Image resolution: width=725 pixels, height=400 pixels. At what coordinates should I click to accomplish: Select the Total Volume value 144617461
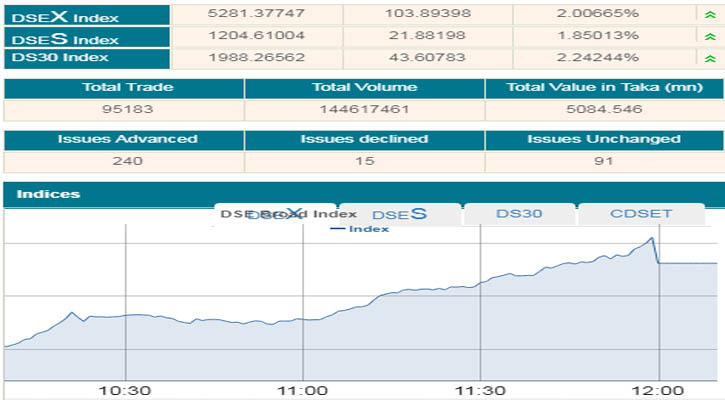pyautogui.click(x=363, y=109)
